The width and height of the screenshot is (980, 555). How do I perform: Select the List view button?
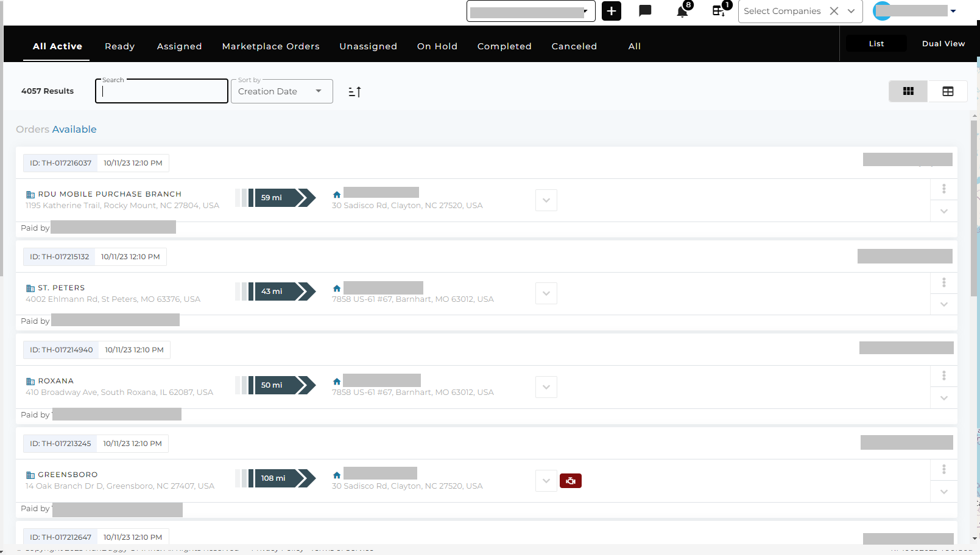click(x=876, y=44)
